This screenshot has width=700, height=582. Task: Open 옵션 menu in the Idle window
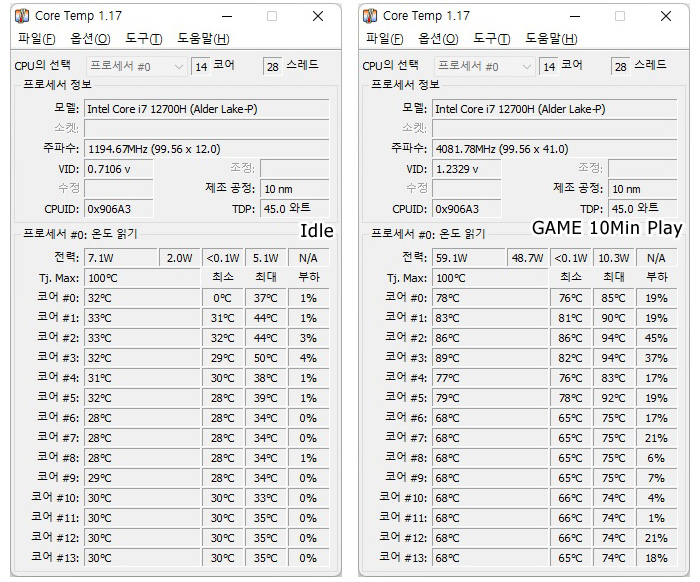[90, 39]
